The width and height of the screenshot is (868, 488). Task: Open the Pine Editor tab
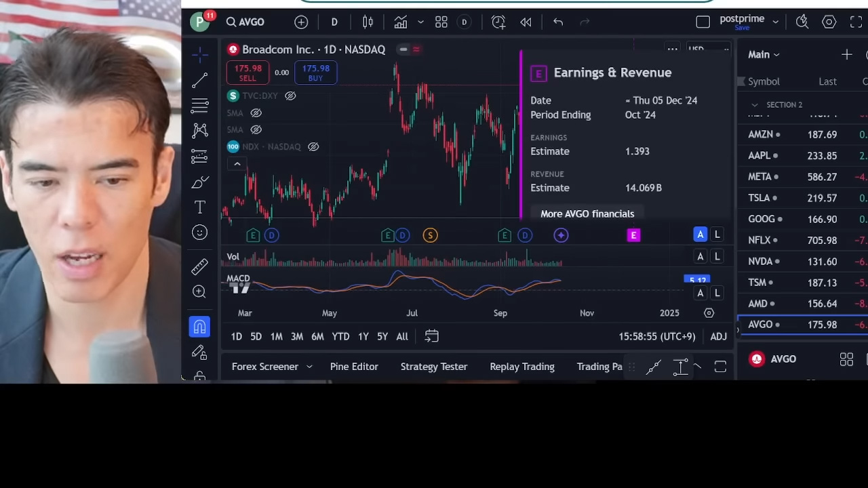354,367
